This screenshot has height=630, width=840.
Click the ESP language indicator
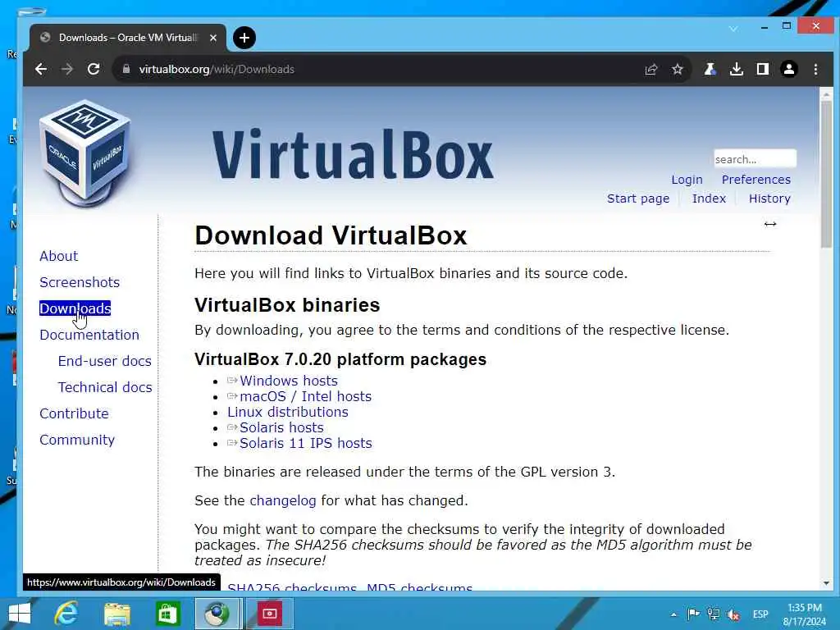[760, 614]
